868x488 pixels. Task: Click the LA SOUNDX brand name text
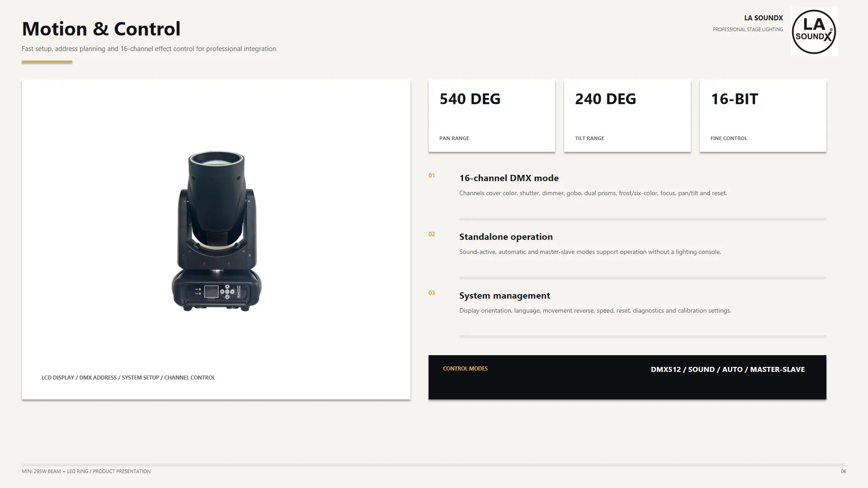pyautogui.click(x=763, y=18)
